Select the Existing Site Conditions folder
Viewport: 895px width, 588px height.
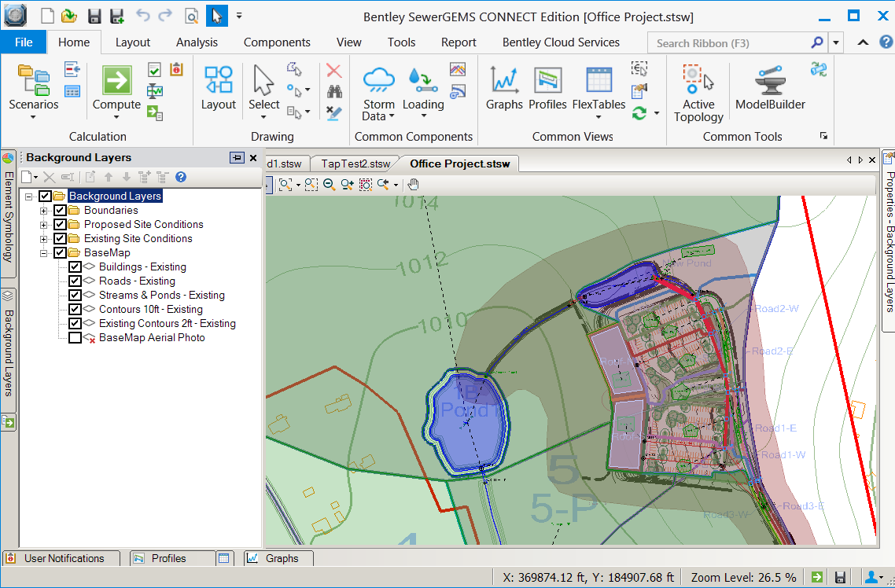(x=138, y=238)
